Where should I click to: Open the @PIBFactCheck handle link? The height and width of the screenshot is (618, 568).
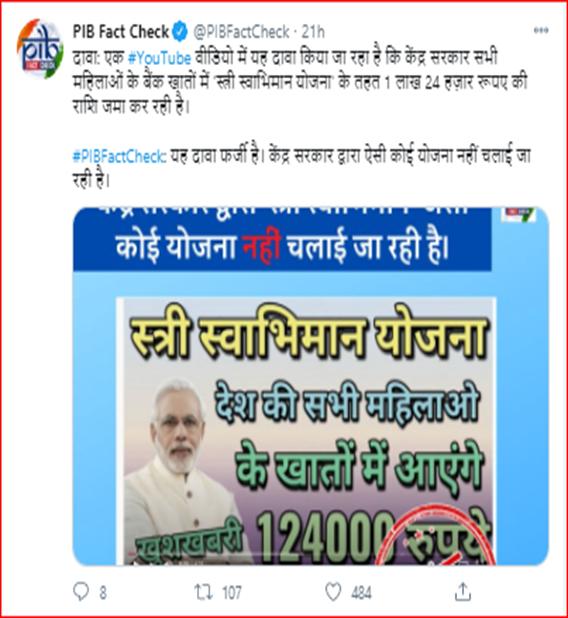point(242,32)
